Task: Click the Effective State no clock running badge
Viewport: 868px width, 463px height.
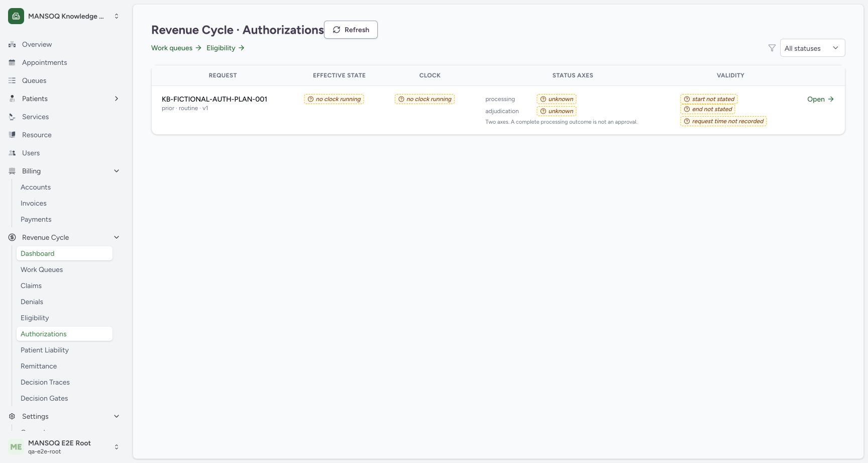Action: point(334,99)
